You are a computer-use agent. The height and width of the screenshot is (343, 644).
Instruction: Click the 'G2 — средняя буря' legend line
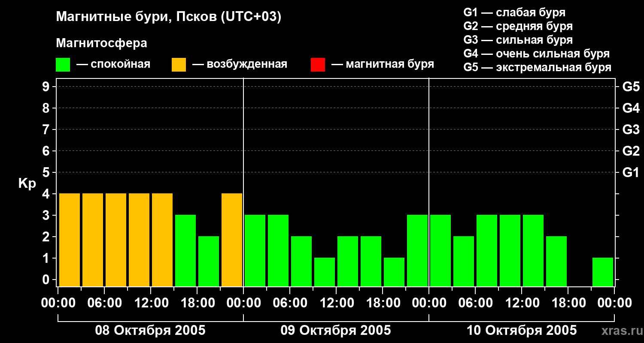coord(518,26)
